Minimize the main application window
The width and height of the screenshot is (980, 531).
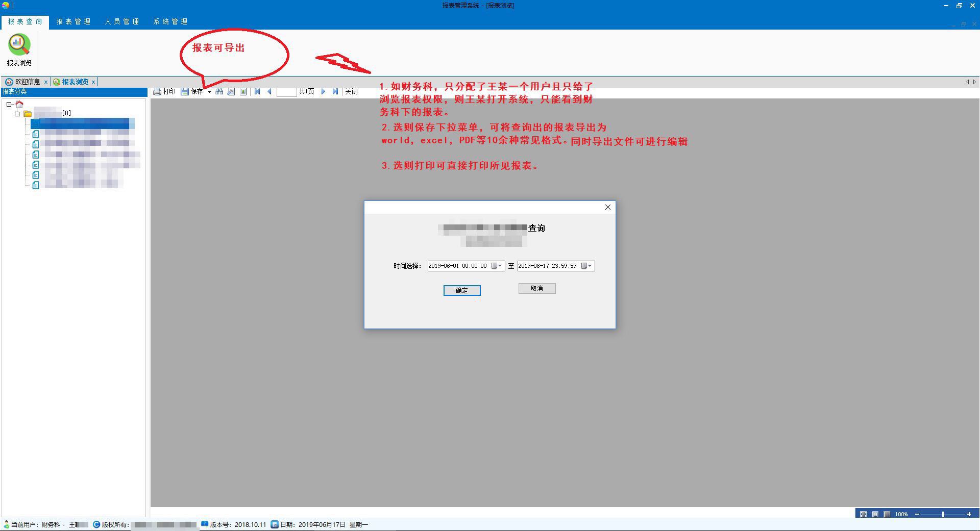[945, 6]
